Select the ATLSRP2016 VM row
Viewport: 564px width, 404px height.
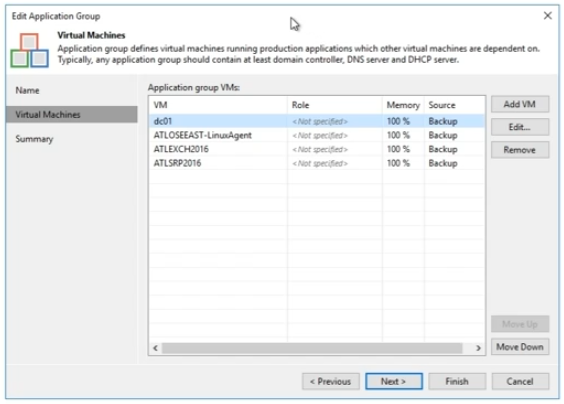pyautogui.click(x=317, y=163)
